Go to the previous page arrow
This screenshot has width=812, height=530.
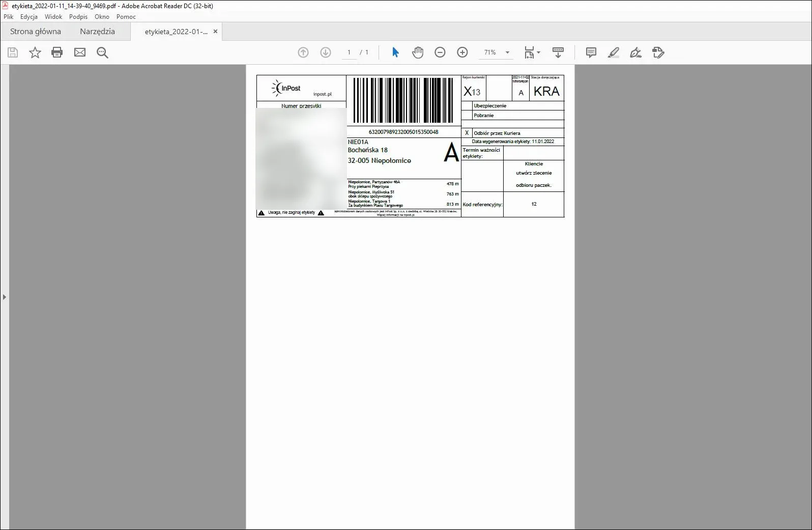pyautogui.click(x=303, y=52)
